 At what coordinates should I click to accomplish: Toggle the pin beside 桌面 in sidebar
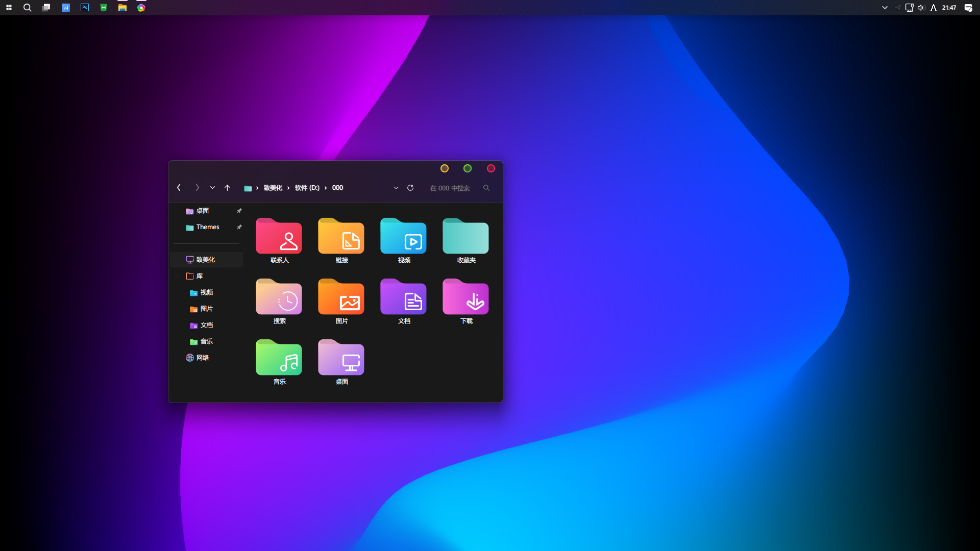[x=239, y=211]
